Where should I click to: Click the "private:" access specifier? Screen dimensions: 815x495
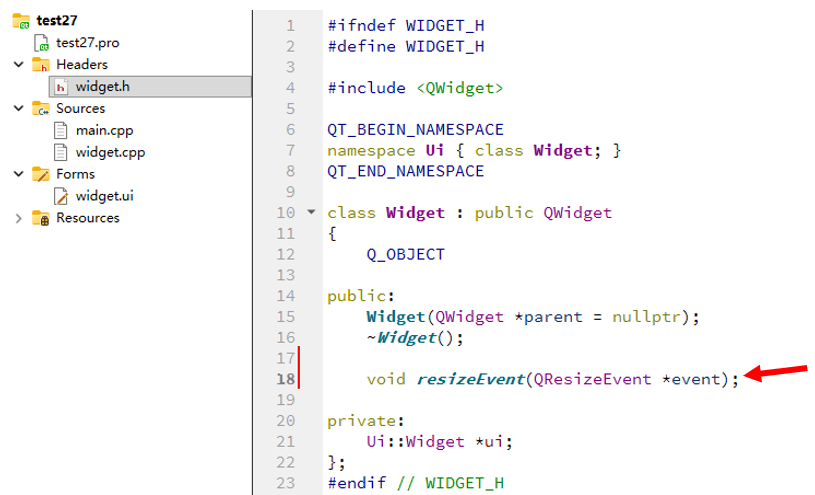click(x=366, y=421)
